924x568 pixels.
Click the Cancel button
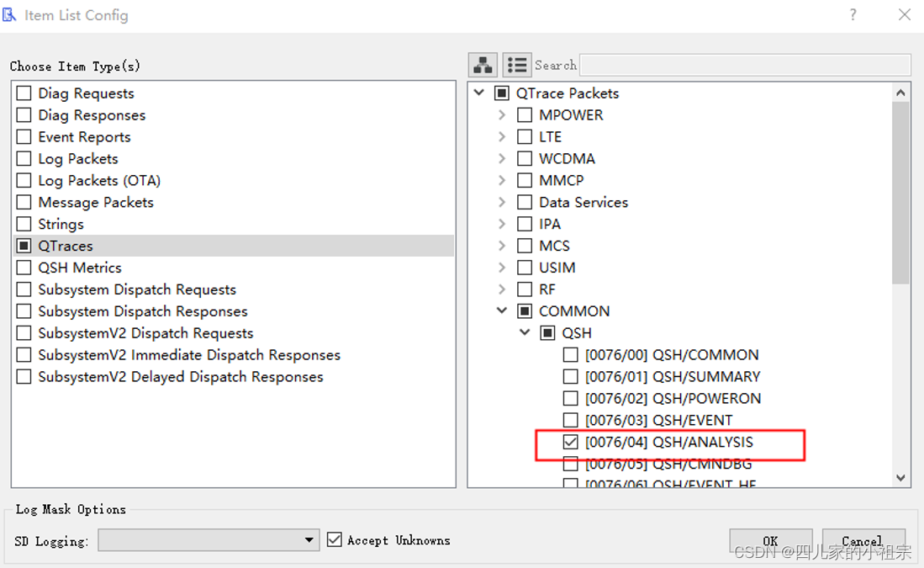tap(863, 541)
